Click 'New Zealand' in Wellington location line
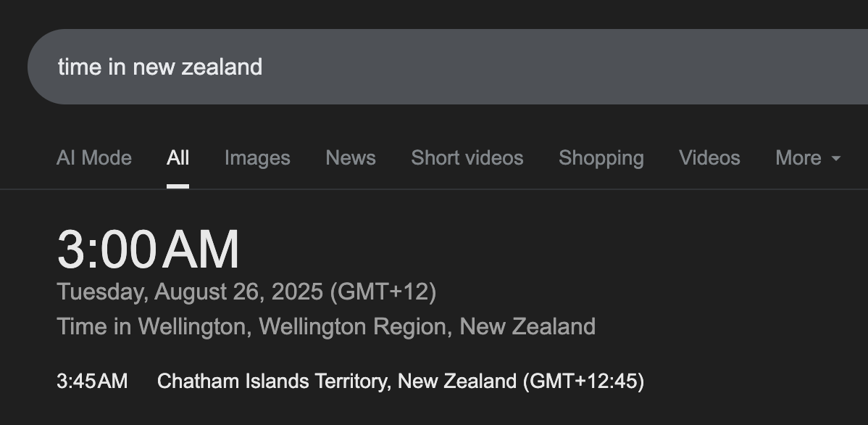 (x=527, y=326)
